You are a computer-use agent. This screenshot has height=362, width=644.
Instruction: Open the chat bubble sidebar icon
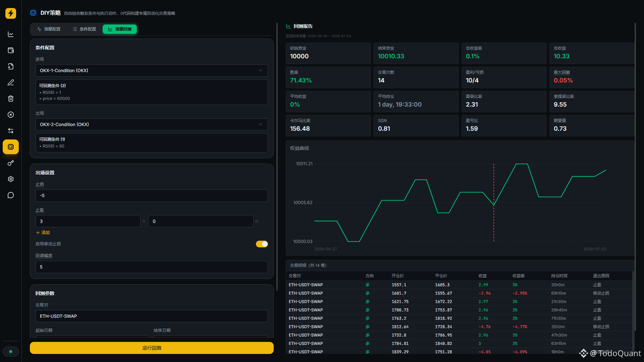[11, 195]
